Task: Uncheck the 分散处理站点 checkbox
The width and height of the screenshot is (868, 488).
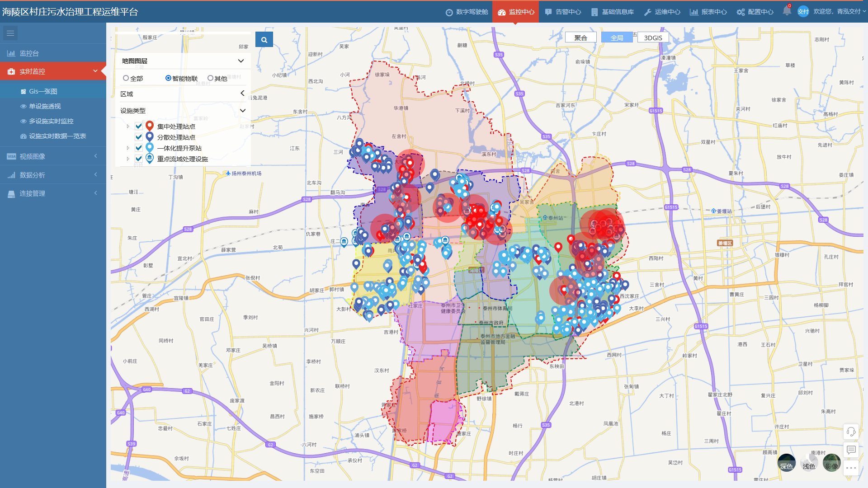Action: click(x=139, y=137)
